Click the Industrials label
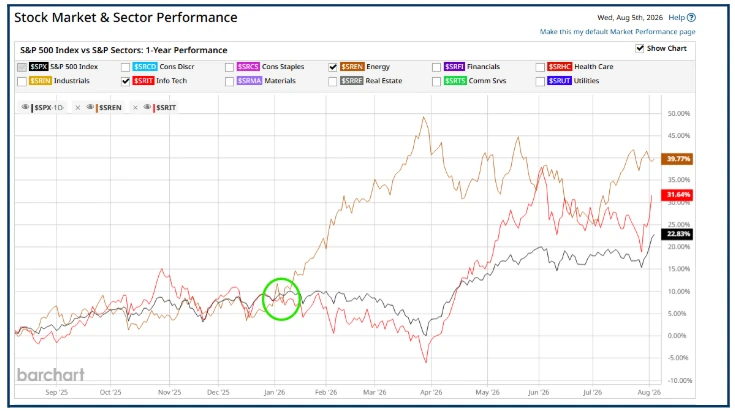Screen dimensions: 735x411 point(72,81)
